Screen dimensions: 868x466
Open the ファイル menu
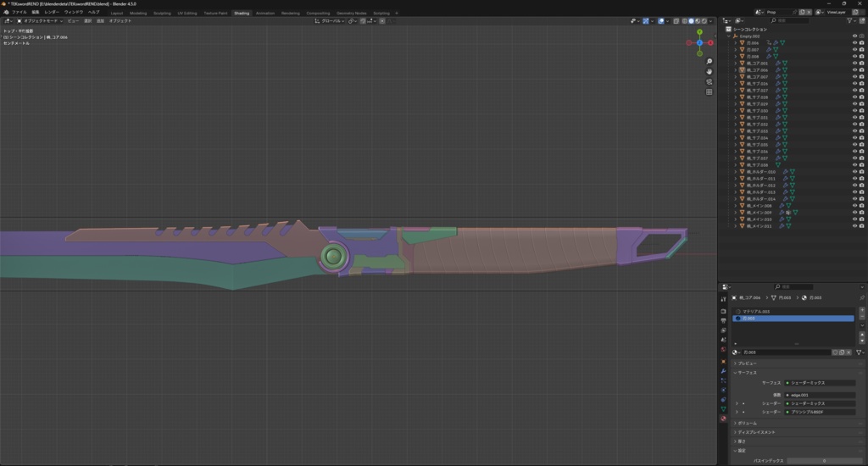(19, 12)
